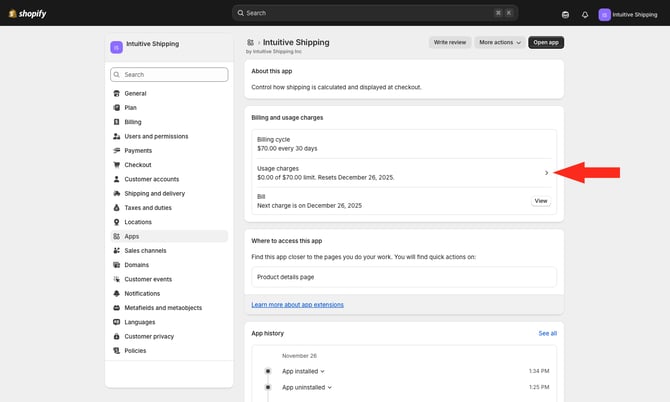670x402 pixels.
Task: Click the Taxes and duties icon
Action: pyautogui.click(x=116, y=208)
